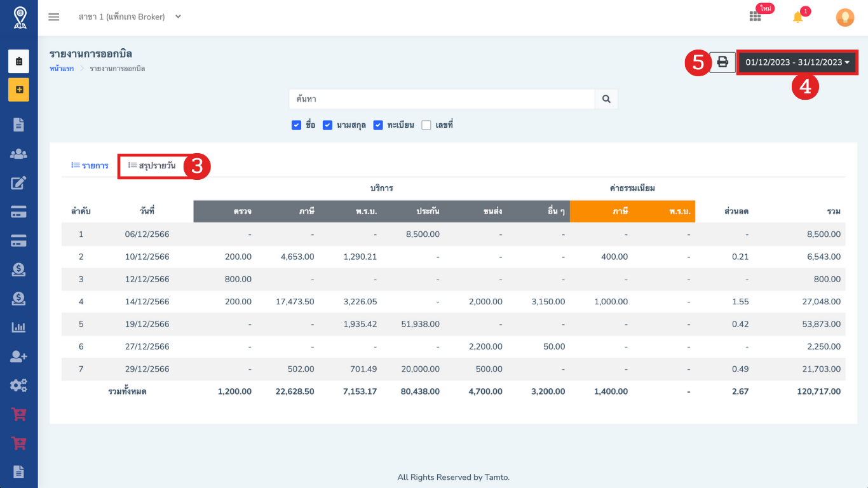
Task: Click the รายงานการออกบิล page title
Action: tap(91, 53)
